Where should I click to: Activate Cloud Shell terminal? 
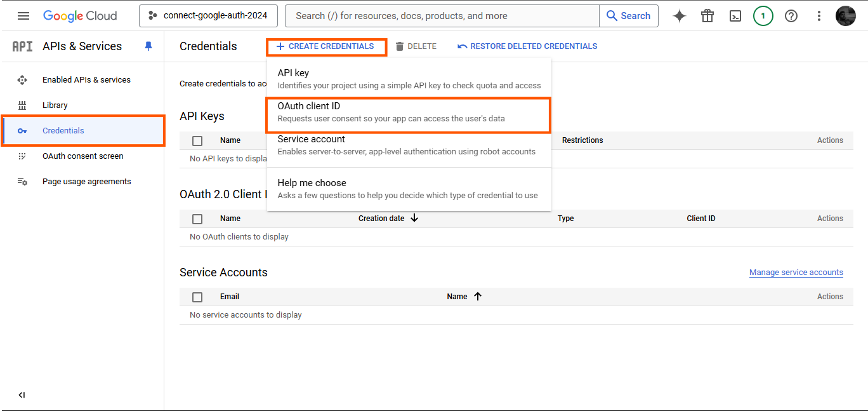(x=735, y=15)
